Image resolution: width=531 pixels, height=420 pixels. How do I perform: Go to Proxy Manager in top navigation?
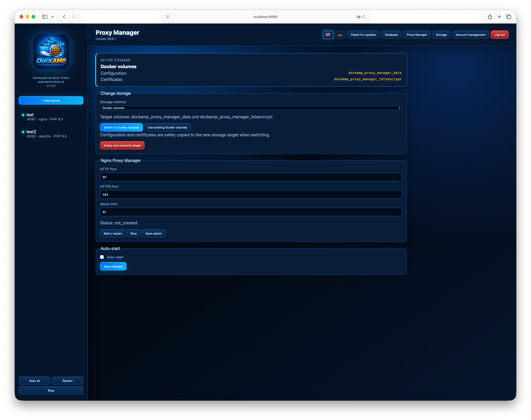(x=417, y=35)
